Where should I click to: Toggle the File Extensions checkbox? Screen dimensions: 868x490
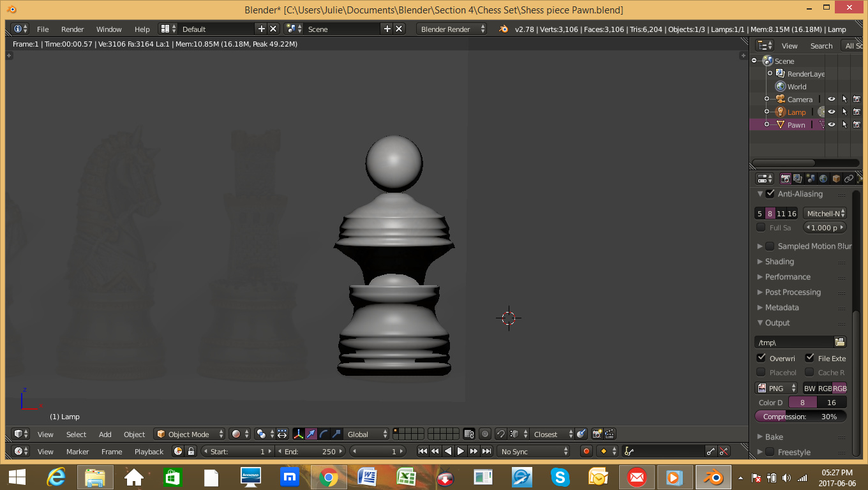click(x=809, y=358)
